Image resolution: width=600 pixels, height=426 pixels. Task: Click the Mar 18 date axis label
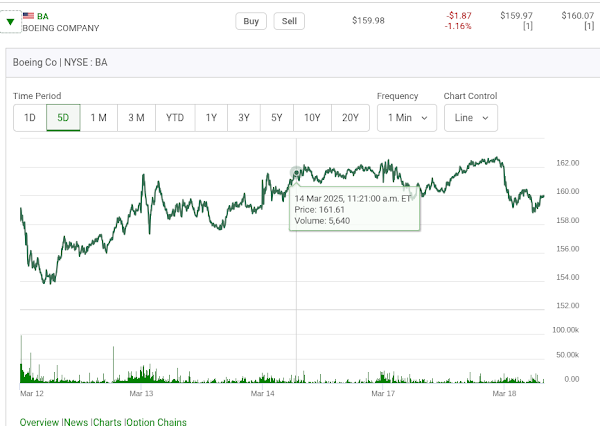point(504,393)
